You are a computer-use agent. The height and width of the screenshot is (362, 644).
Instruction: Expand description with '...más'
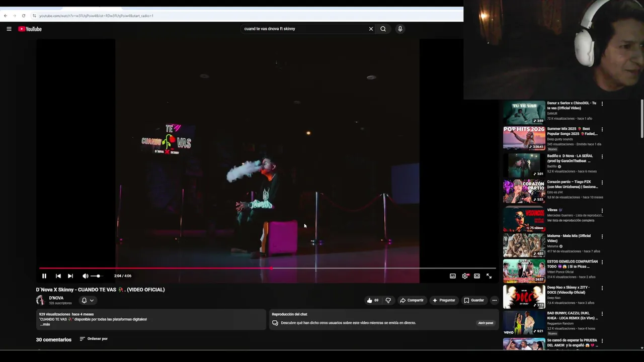click(45, 324)
